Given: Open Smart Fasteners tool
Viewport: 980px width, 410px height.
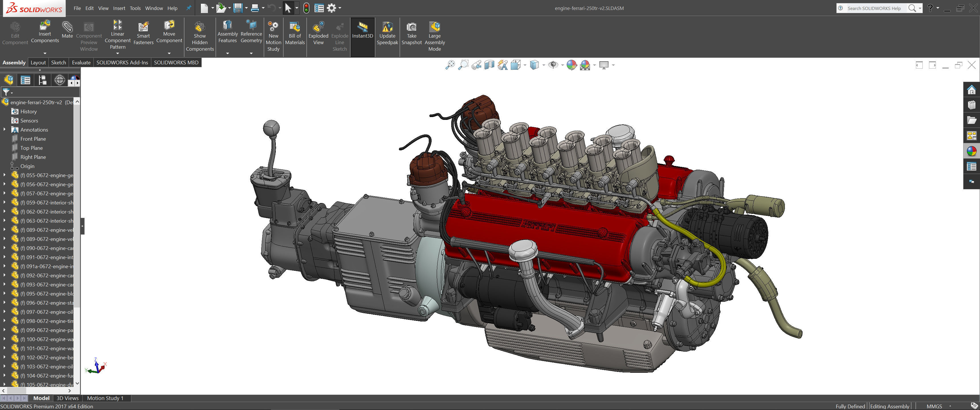Looking at the screenshot, I should [143, 27].
